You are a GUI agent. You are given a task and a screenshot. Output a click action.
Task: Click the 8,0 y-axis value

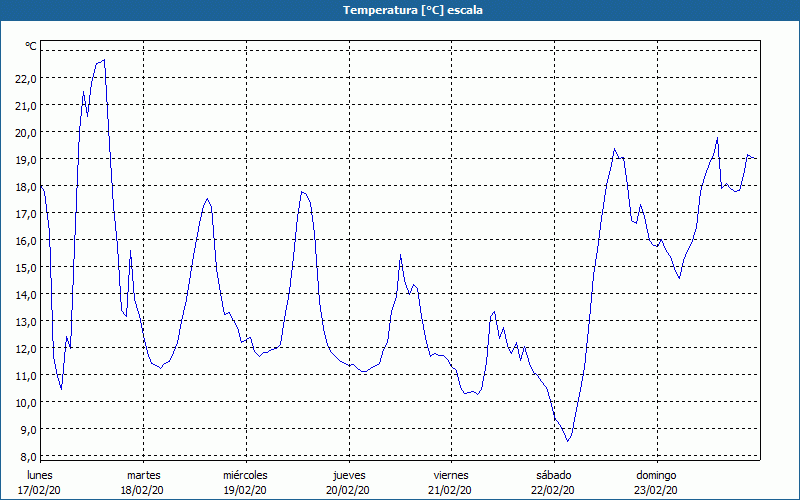(27, 457)
